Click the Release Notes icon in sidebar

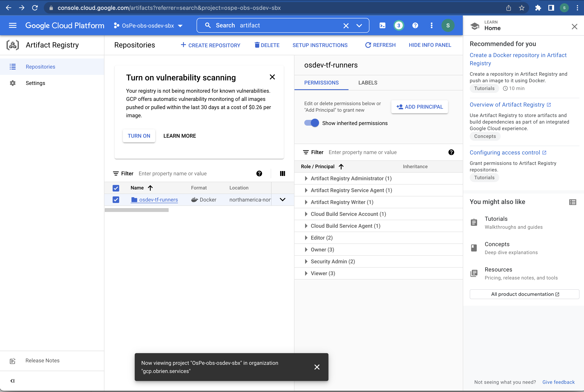[x=12, y=361]
